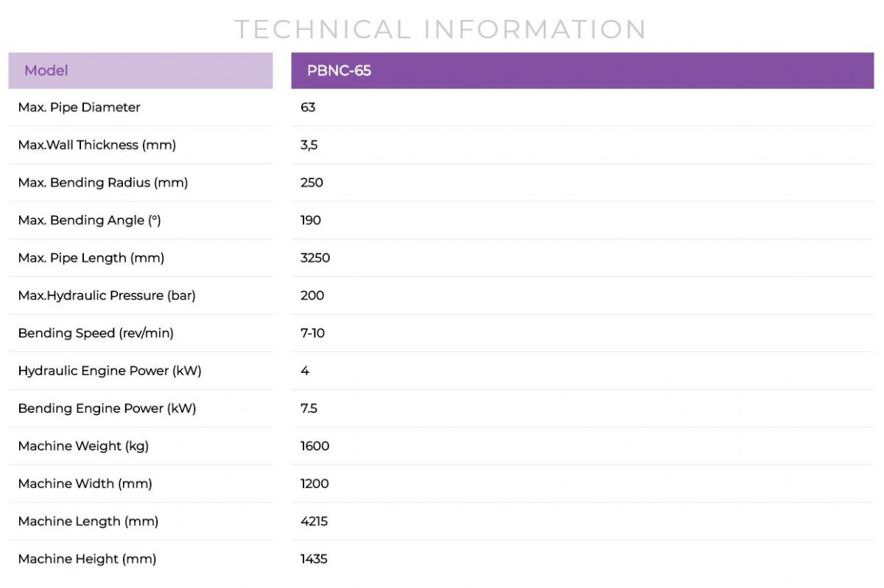Select the Max. Bending Angle label

click(x=89, y=220)
